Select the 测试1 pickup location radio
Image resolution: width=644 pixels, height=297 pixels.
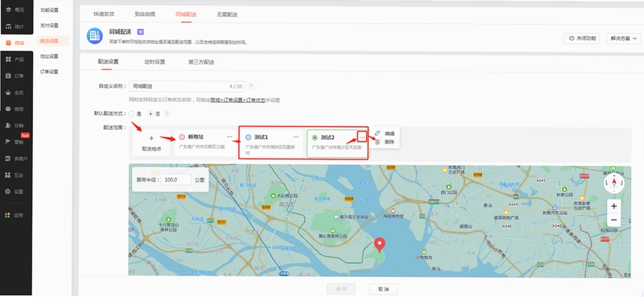tap(248, 137)
